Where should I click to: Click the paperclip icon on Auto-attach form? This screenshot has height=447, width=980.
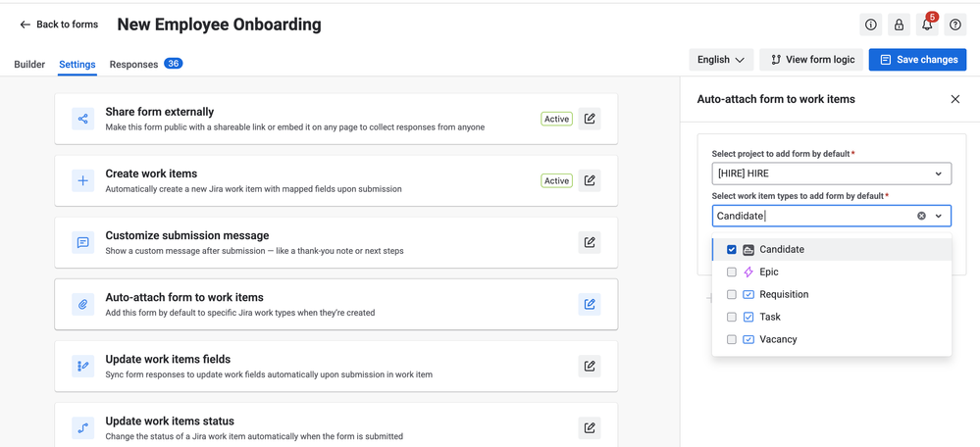click(x=83, y=304)
